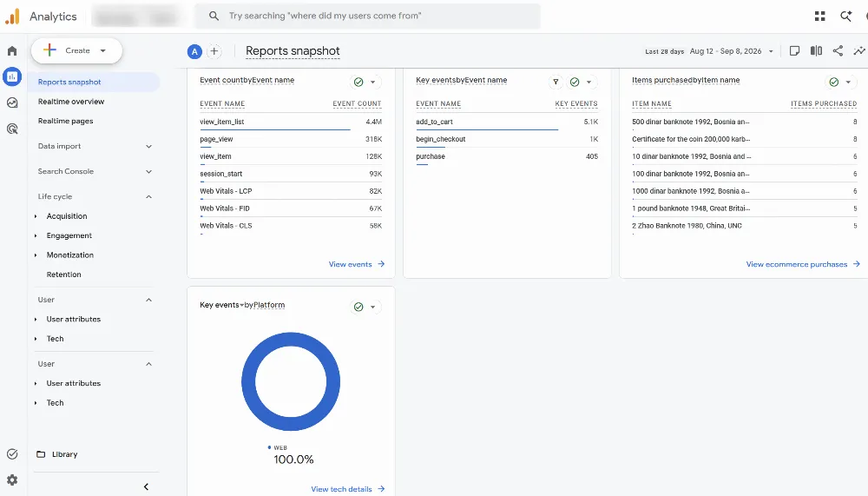Add a comparison with the plus icon
The image size is (868, 496).
pos(214,51)
